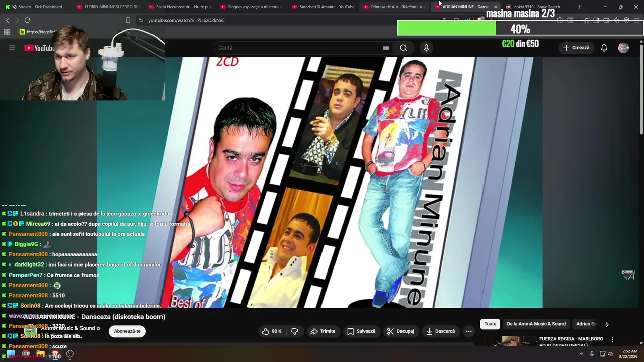644x362 pixels.
Task: Open Chrome from the taskbar
Action: pyautogui.click(x=26, y=354)
